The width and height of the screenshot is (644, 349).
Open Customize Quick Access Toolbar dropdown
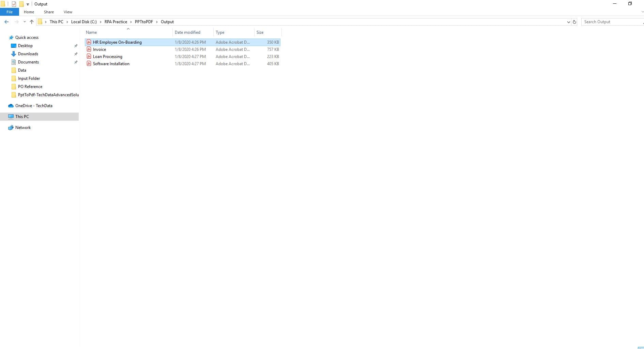[x=28, y=4]
